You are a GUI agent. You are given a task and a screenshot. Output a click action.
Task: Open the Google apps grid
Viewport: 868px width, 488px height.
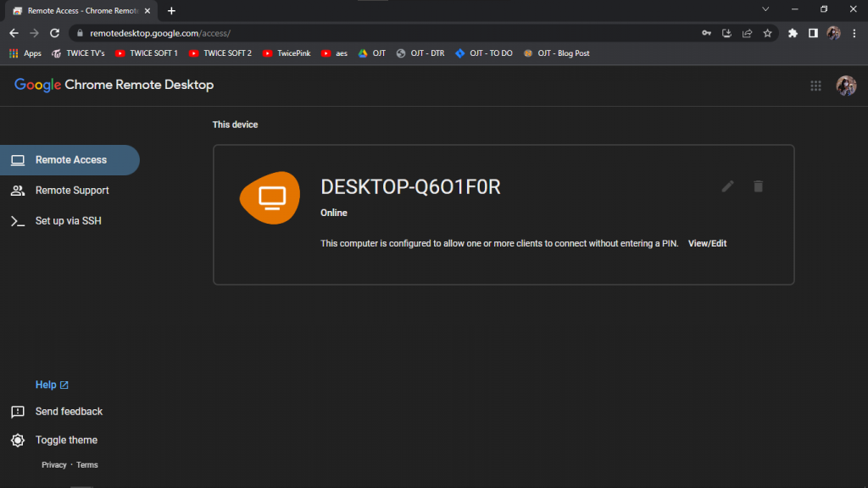[x=816, y=86]
